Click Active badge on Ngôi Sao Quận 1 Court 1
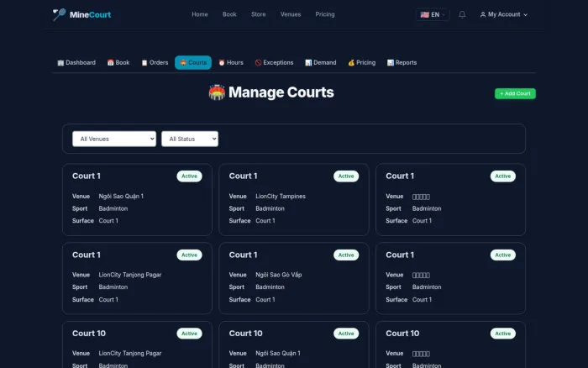Screen dimensions: 588x368 [x=189, y=176]
